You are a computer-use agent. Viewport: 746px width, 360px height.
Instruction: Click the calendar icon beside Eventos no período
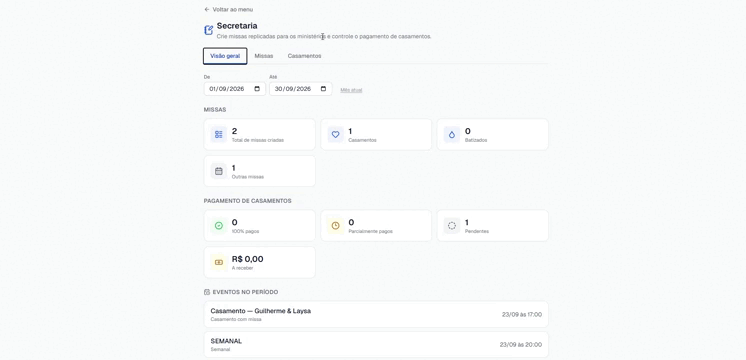coord(207,292)
